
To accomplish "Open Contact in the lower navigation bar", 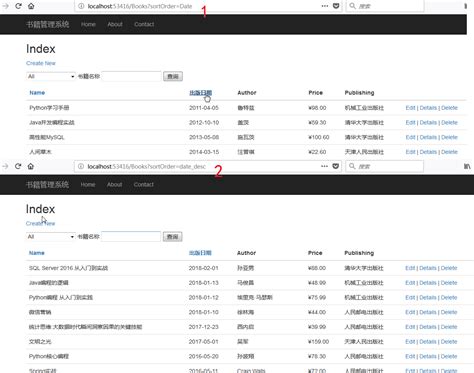I will pyautogui.click(x=144, y=184).
